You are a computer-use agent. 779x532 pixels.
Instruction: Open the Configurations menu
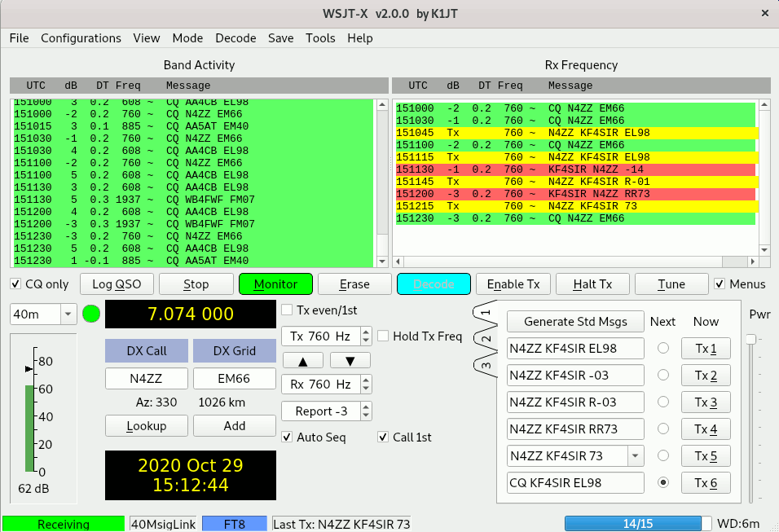coord(81,38)
